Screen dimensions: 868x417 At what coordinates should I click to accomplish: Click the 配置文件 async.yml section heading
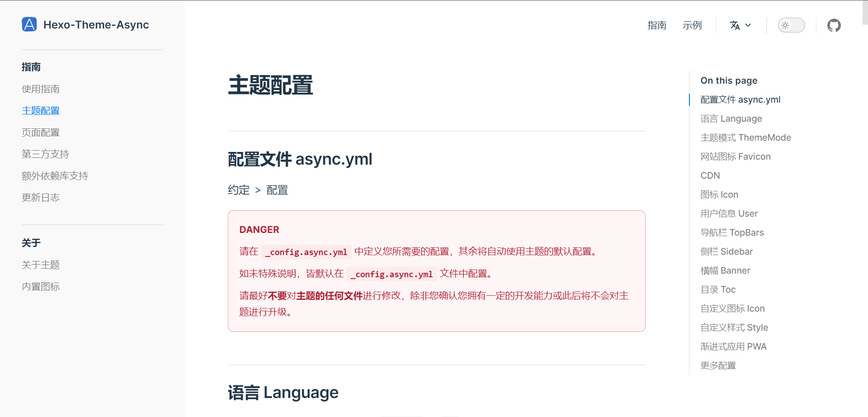pos(300,159)
